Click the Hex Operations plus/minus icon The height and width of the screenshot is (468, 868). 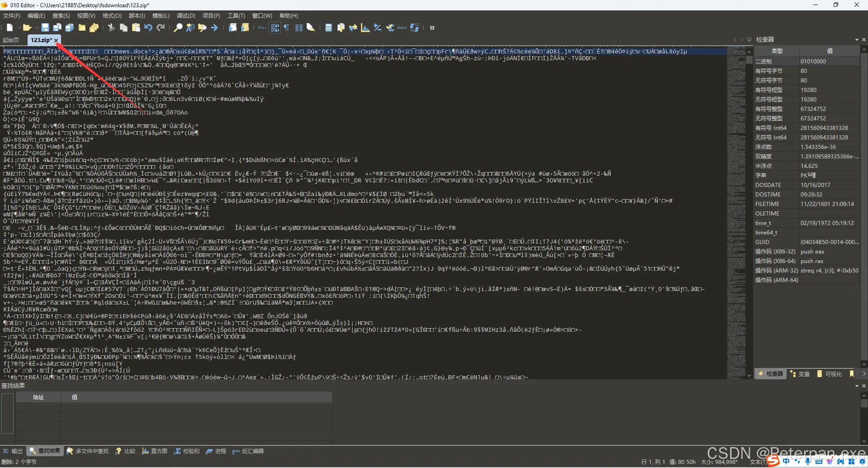378,28
